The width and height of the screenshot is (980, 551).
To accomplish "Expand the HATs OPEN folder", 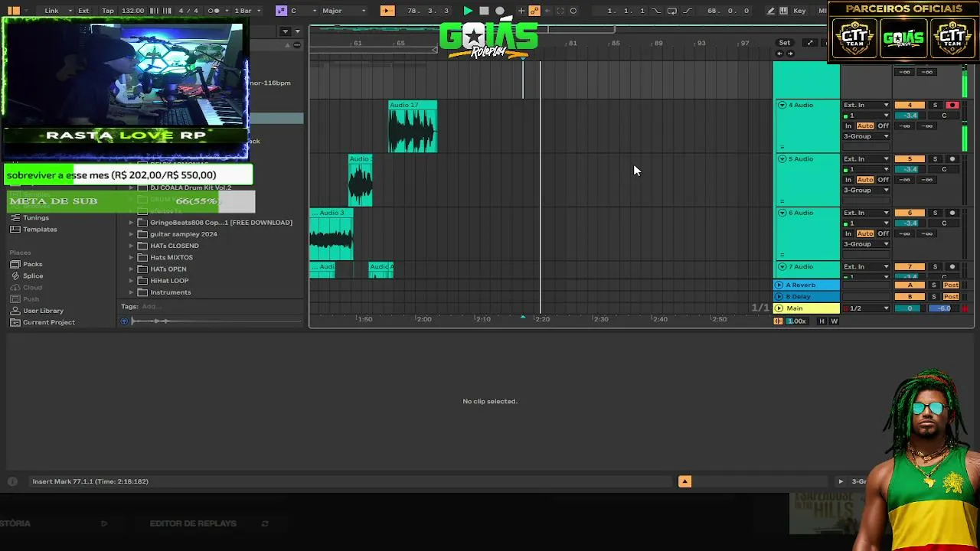I will 131,269.
